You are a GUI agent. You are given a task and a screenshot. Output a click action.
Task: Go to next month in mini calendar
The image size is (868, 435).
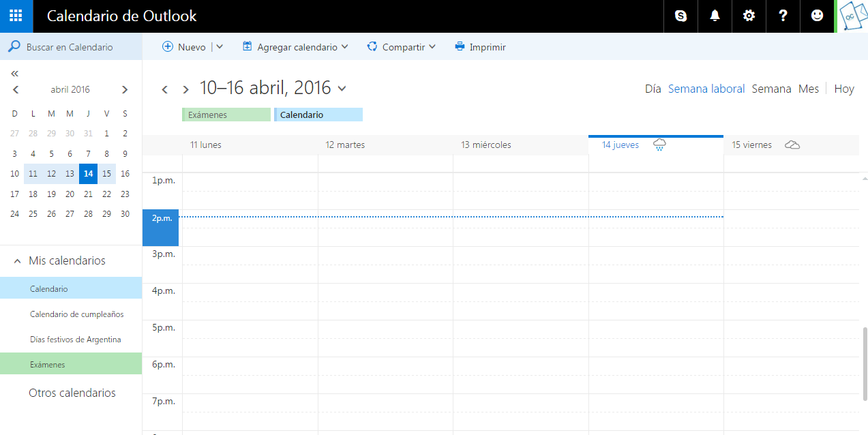click(x=125, y=89)
